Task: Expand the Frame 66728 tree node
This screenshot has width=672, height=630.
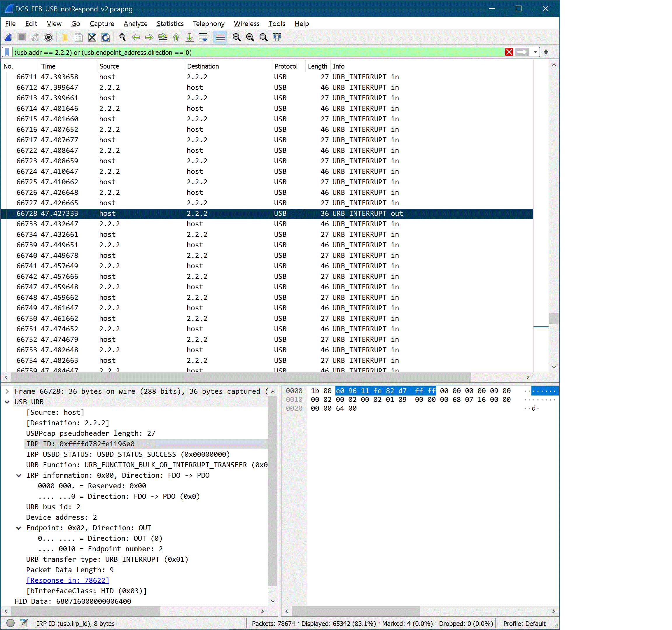Action: click(7, 391)
